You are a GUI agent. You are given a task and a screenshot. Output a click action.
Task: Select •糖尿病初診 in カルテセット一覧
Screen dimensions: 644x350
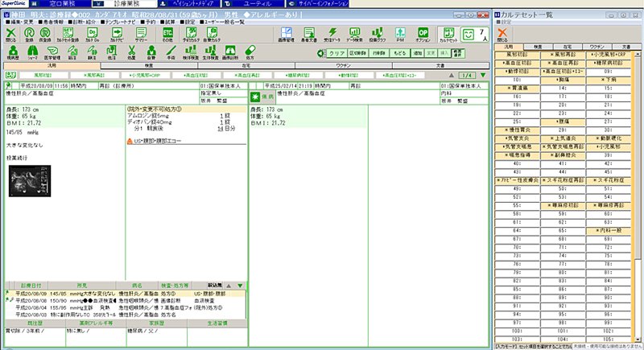click(608, 63)
